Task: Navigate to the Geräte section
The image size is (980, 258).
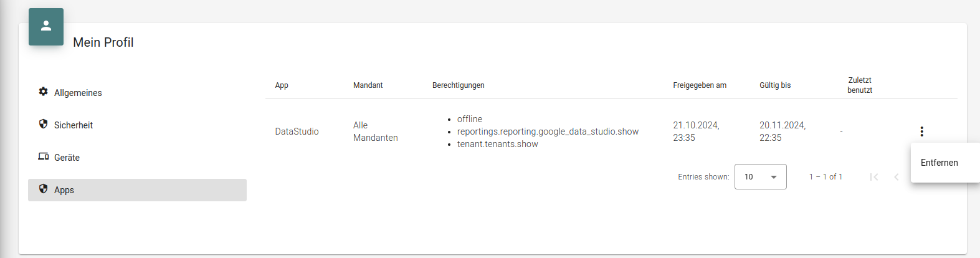Action: click(x=67, y=158)
